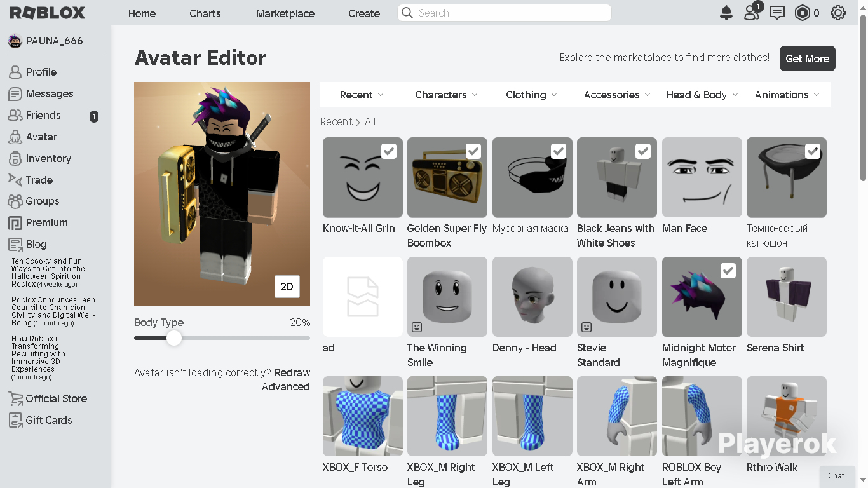Go to Home in top navigation
Viewport: 868px width, 488px height.
click(142, 13)
